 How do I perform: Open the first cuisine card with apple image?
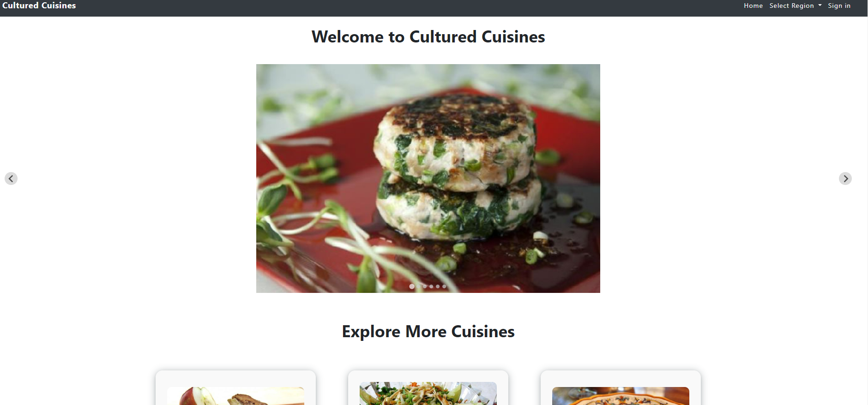click(x=235, y=396)
